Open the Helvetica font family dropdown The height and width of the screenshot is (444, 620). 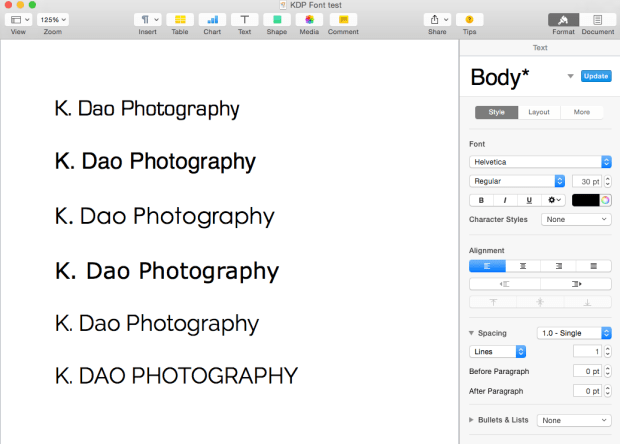pos(540,161)
